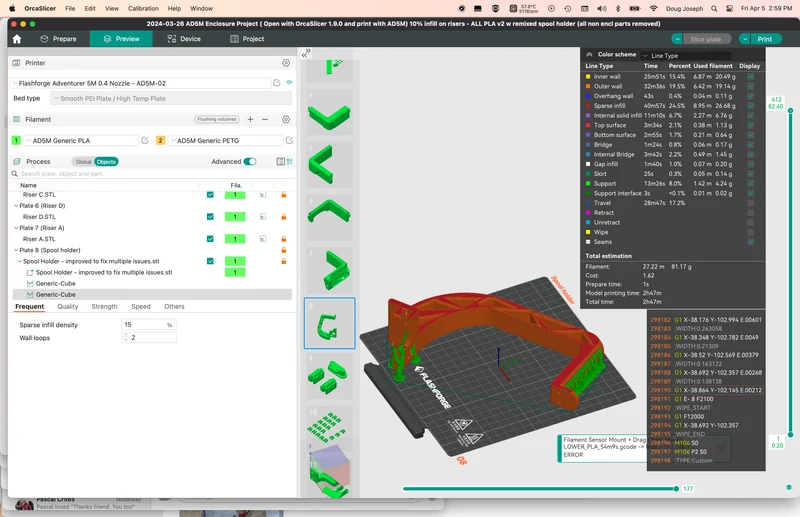
Task: Remove a filament with minus icon
Action: 265,119
